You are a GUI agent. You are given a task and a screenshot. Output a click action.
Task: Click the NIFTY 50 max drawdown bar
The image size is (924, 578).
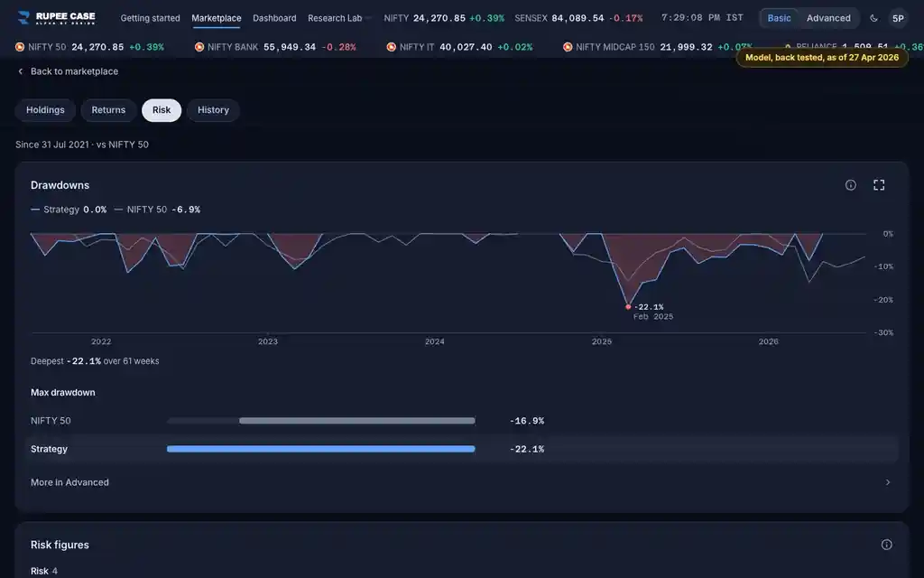pos(321,421)
